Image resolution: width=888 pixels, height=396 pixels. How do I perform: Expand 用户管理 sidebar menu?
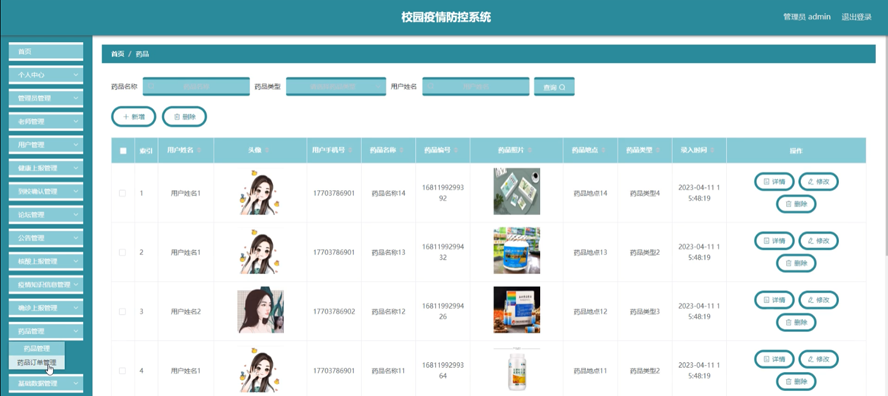46,144
